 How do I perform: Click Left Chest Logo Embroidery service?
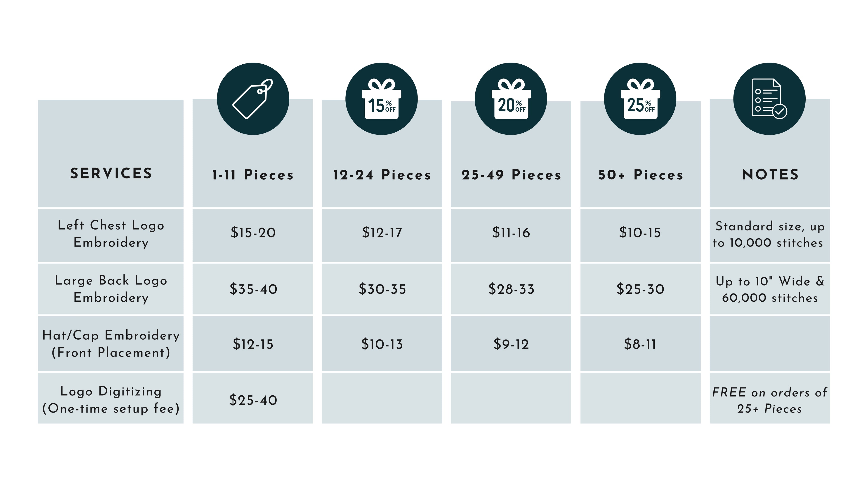[111, 234]
